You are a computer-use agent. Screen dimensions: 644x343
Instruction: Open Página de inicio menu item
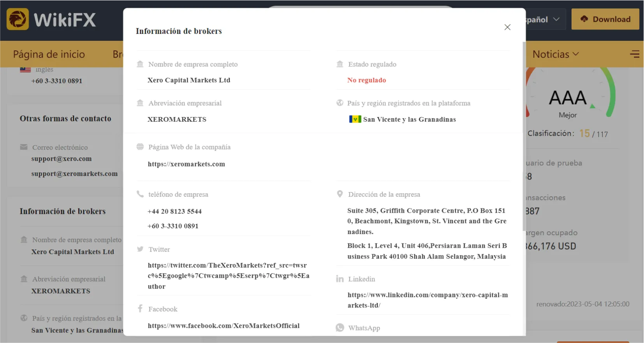(49, 54)
